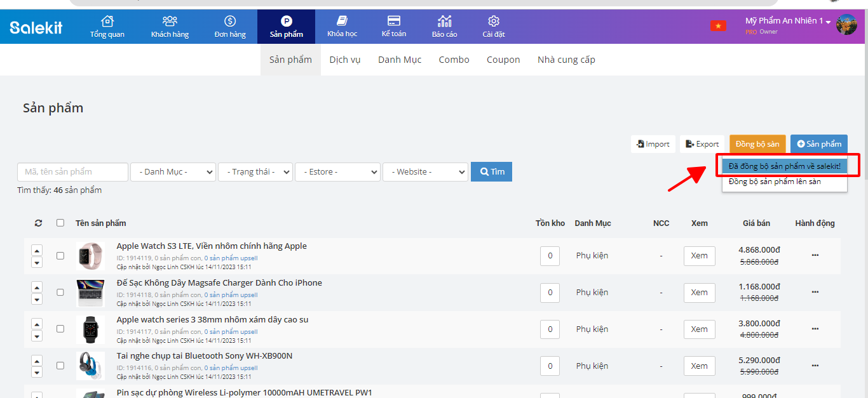The width and height of the screenshot is (868, 398).
Task: Select Đồng bộ sản phẩm lên sàn option
Action: click(775, 182)
